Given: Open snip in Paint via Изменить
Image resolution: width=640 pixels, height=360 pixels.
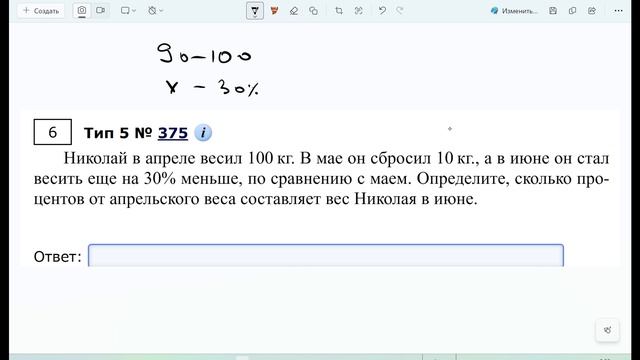Looking at the screenshot, I should tap(513, 11).
